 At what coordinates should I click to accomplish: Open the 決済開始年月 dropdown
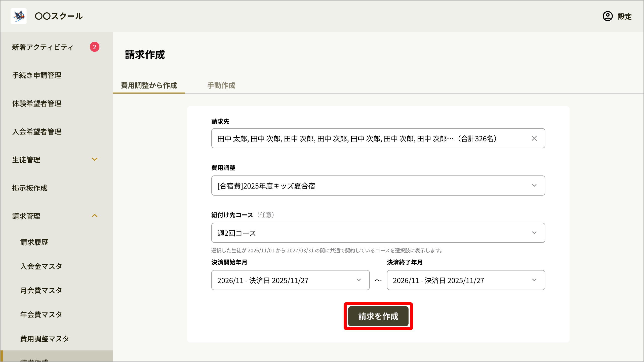(x=290, y=280)
